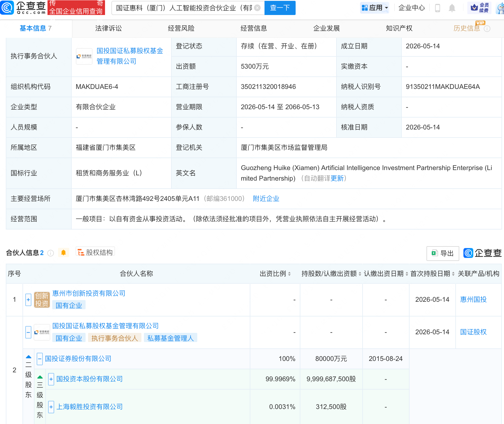Image resolution: width=504 pixels, height=424 pixels.
Task: Export partner list with 导出 button
Action: coord(443,253)
